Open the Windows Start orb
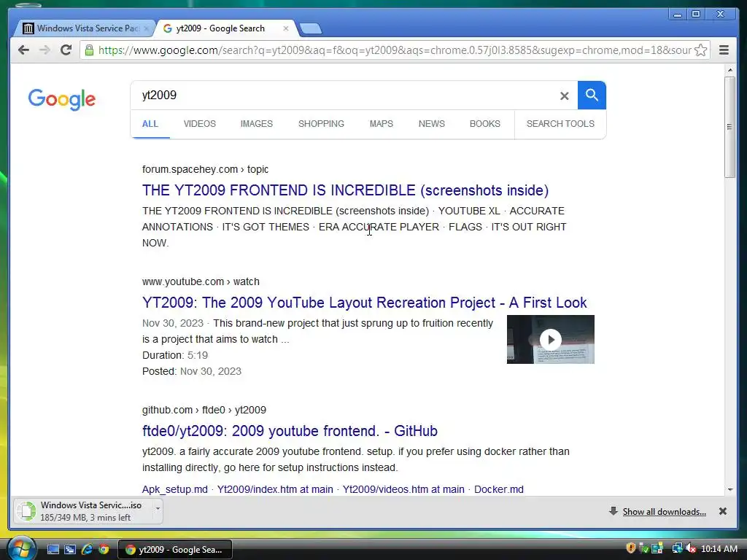Image resolution: width=747 pixels, height=560 pixels. pos(20,549)
